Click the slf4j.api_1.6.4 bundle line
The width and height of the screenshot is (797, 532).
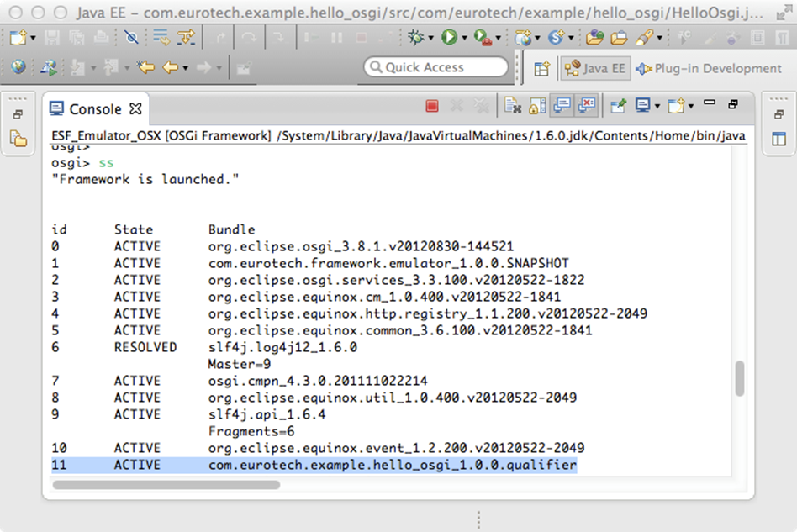point(267,414)
